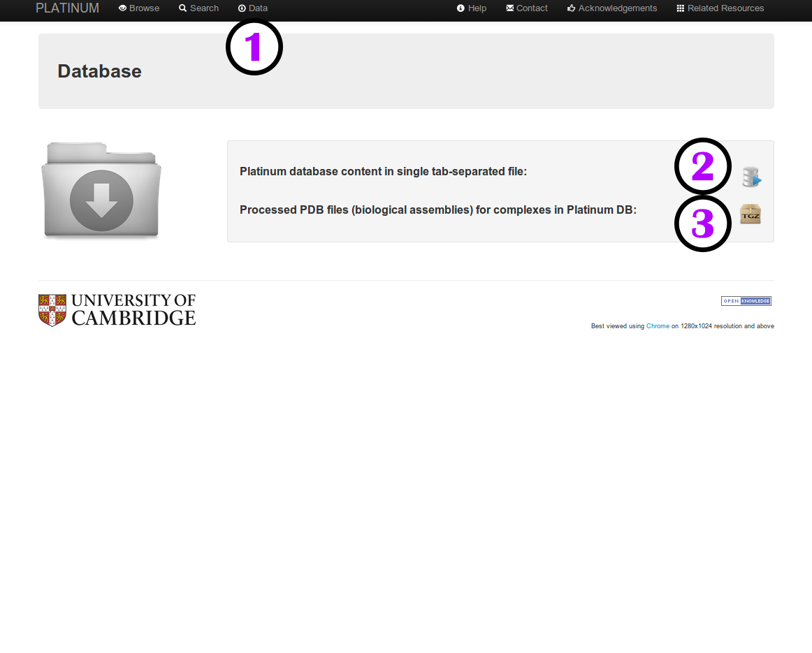Click the numbered circle marker 3

pos(702,223)
